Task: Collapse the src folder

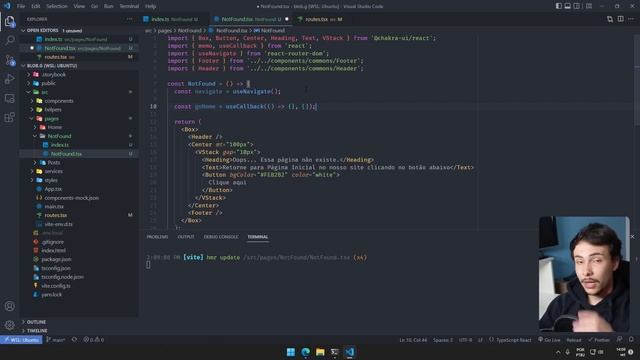Action: (x=29, y=92)
